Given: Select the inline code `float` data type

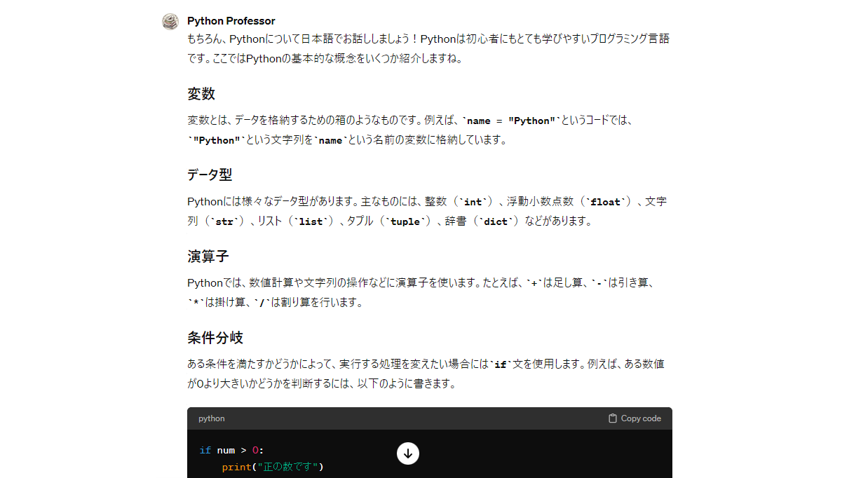Looking at the screenshot, I should [x=604, y=201].
